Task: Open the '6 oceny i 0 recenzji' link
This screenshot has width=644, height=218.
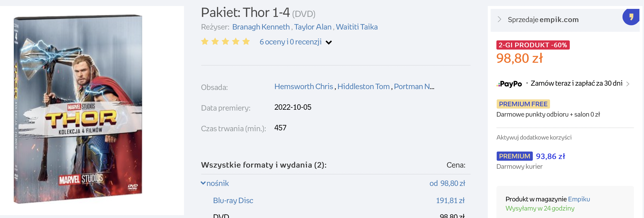Action: point(290,42)
